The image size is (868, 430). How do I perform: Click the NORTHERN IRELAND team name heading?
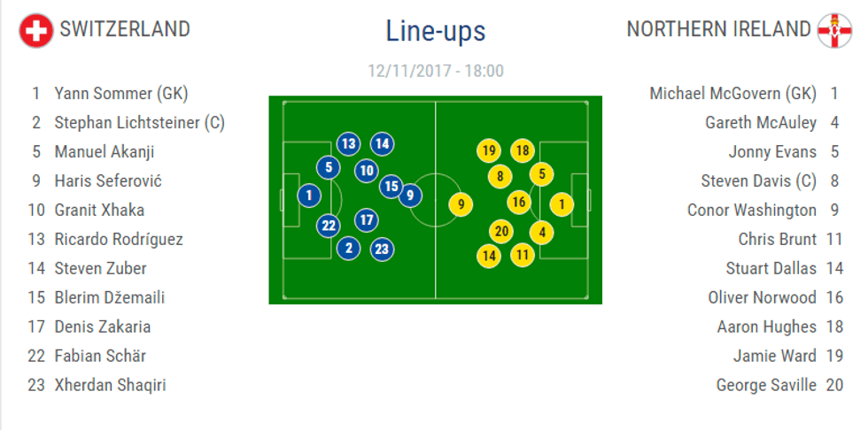pyautogui.click(x=718, y=29)
